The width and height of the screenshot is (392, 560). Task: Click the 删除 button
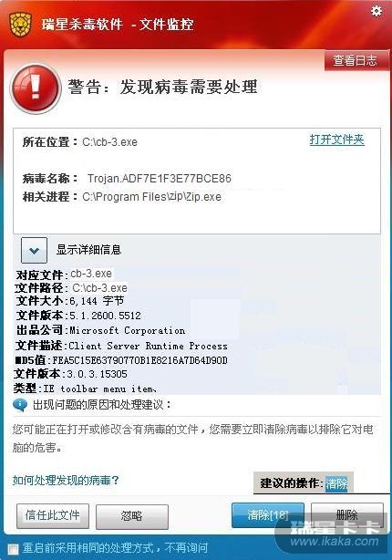click(x=347, y=515)
